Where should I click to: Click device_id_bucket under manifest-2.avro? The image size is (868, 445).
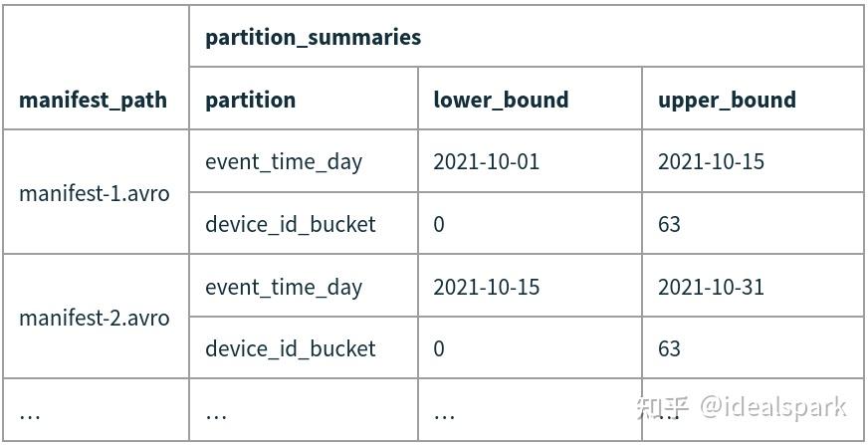pyautogui.click(x=291, y=348)
